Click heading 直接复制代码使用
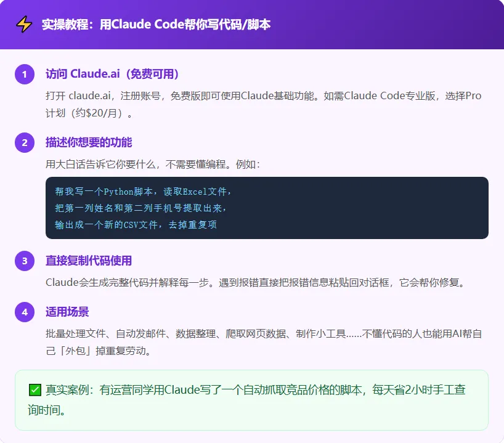 (89, 261)
